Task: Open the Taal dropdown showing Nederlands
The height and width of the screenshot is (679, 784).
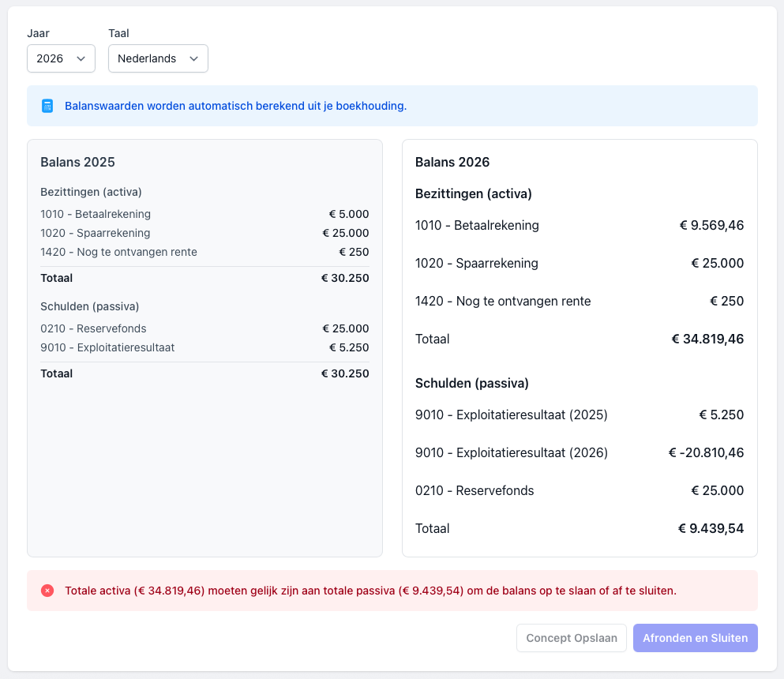Action: click(158, 58)
